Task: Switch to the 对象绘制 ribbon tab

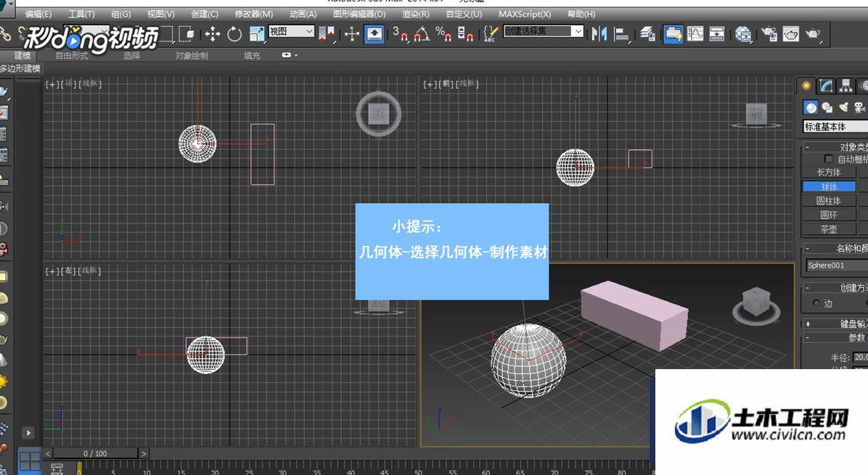Action: [x=192, y=55]
